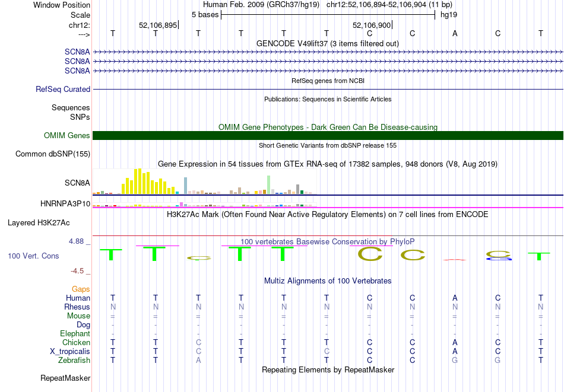
Task: Select the X_tropicalis alignment row label
Action: pos(70,352)
